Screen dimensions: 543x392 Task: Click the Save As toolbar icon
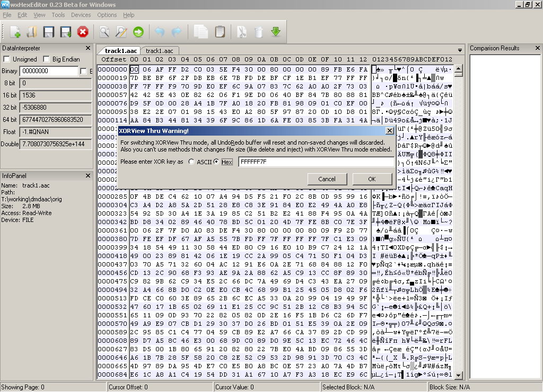[66, 32]
